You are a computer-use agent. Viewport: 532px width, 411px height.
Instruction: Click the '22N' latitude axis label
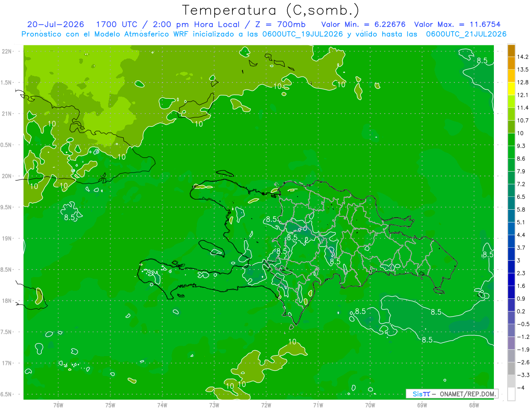coord(6,51)
